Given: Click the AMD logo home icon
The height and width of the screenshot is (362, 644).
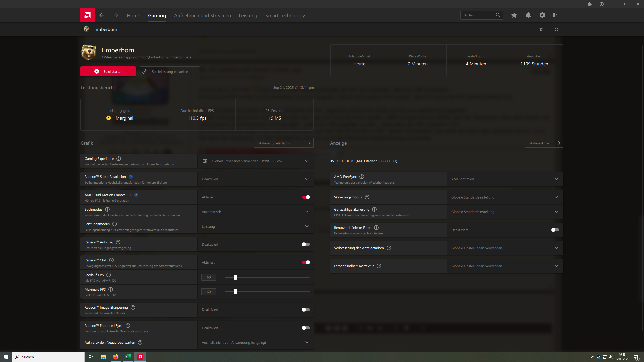Looking at the screenshot, I should coord(87,15).
